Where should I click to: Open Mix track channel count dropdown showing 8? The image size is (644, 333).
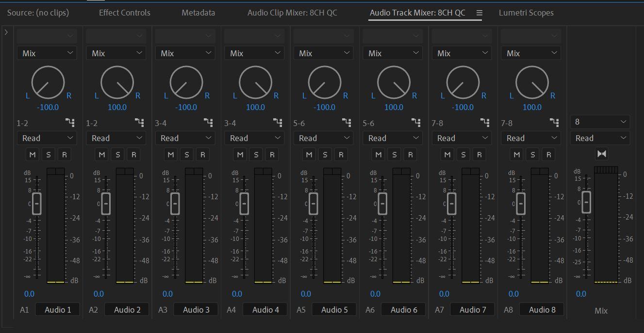(600, 122)
